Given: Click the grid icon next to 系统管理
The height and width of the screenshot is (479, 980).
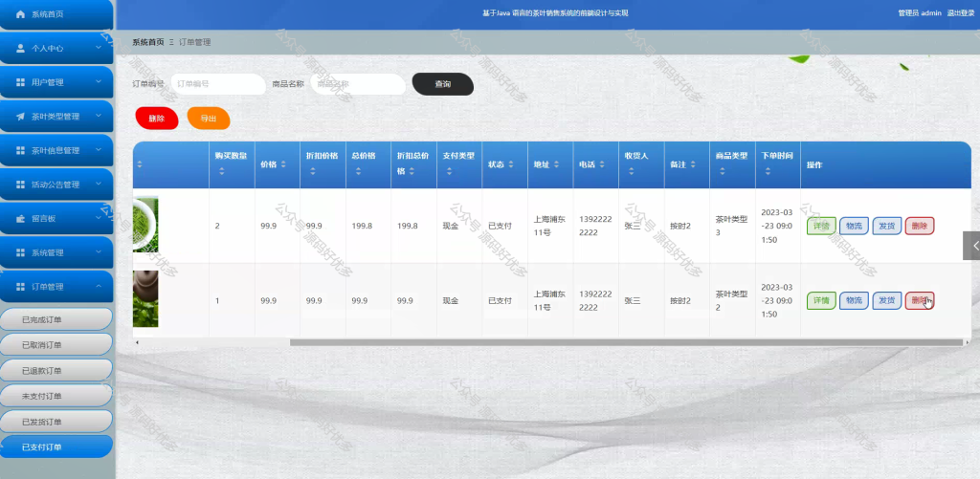Looking at the screenshot, I should point(20,253).
